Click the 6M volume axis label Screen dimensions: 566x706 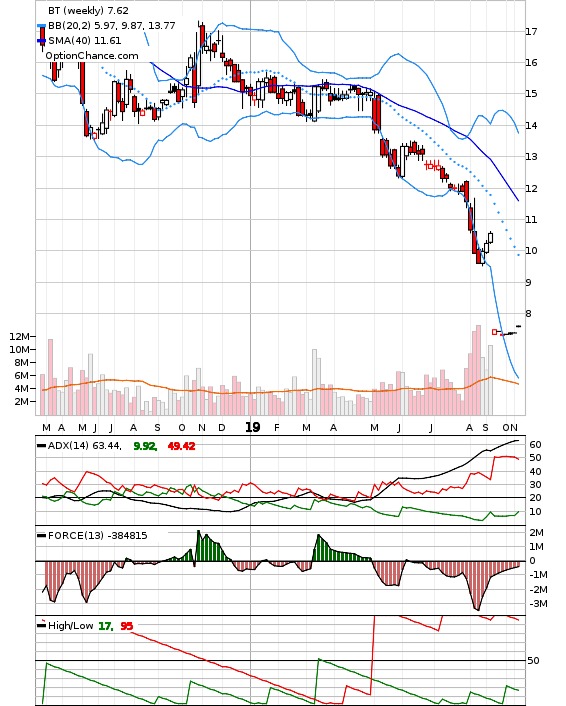pyautogui.click(x=22, y=376)
